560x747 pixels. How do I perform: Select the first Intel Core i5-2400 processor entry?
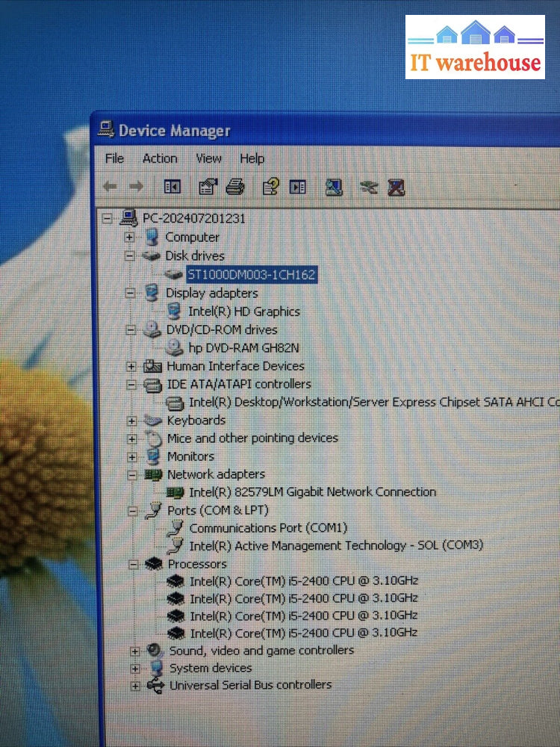[304, 580]
